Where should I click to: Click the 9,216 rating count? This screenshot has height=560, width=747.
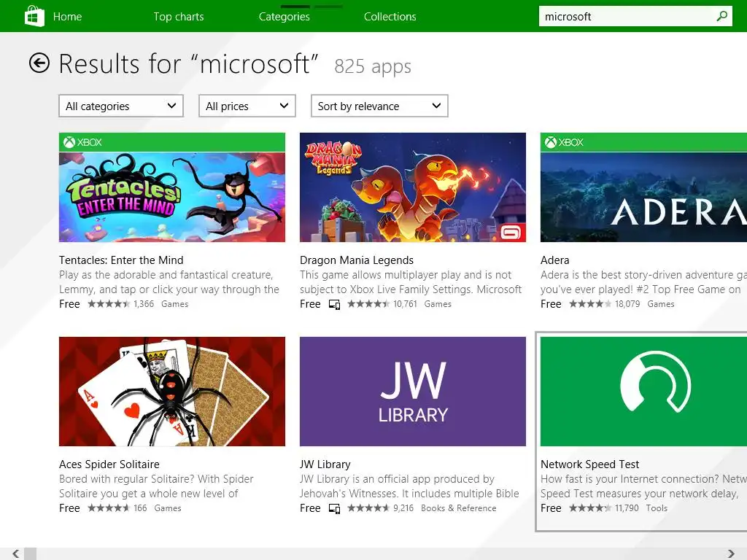coord(403,508)
